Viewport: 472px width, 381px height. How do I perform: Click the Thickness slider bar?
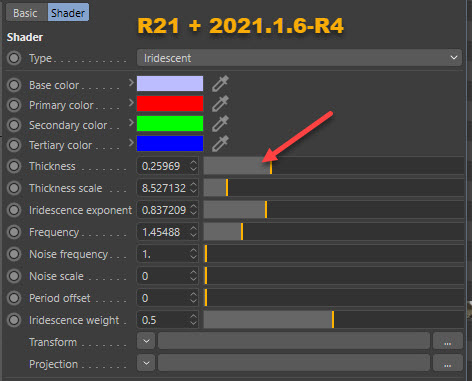click(x=334, y=166)
